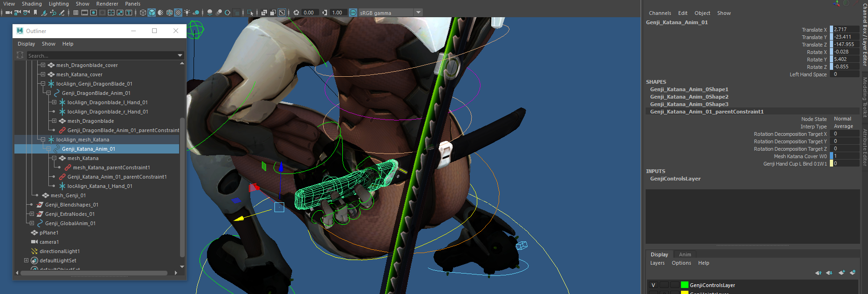Click the exposure value field showing 0.00
The image size is (868, 294).
(310, 13)
